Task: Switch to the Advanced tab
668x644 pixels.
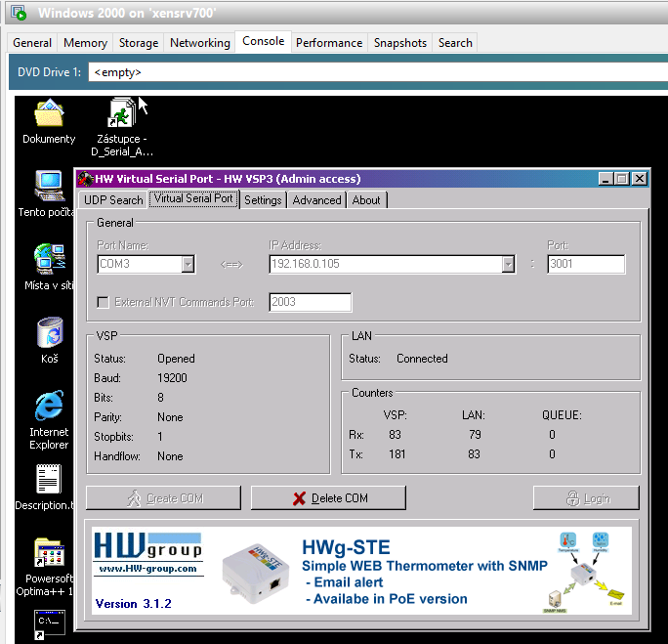Action: [x=316, y=200]
